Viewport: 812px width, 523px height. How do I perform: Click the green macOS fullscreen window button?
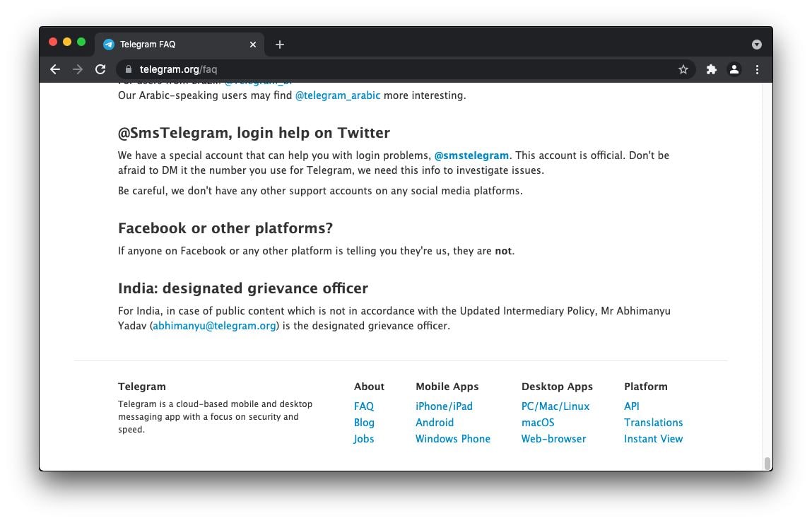(x=81, y=42)
